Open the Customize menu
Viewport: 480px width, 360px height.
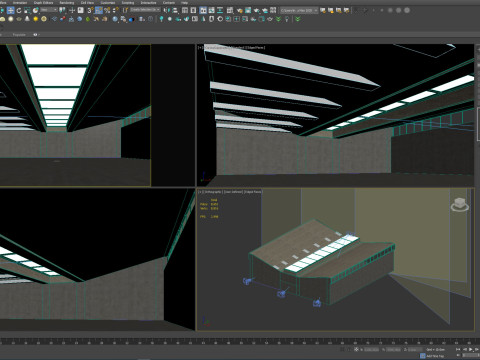point(108,3)
